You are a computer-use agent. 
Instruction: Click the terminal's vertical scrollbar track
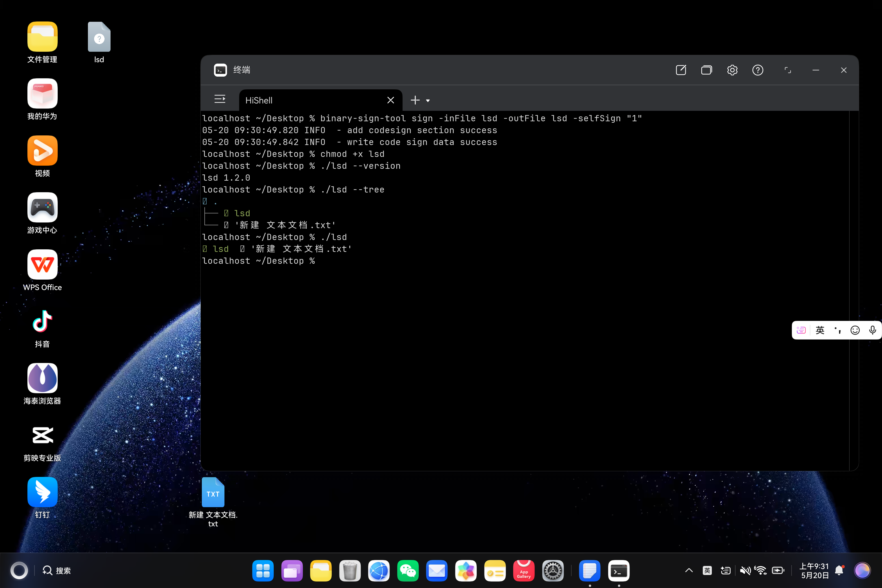853,291
